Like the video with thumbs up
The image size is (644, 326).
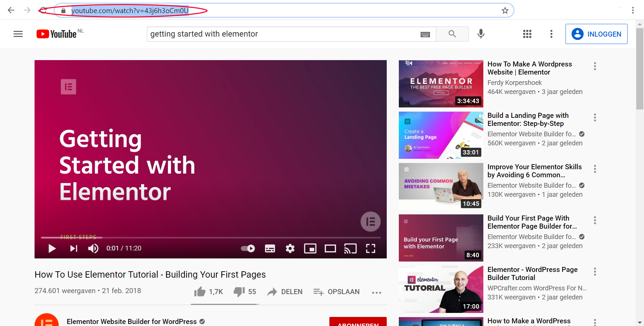pos(200,292)
